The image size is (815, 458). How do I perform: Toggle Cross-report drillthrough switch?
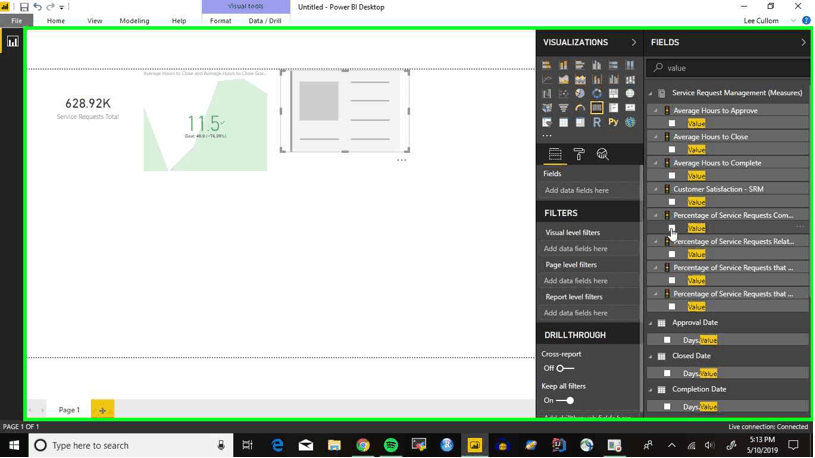564,368
